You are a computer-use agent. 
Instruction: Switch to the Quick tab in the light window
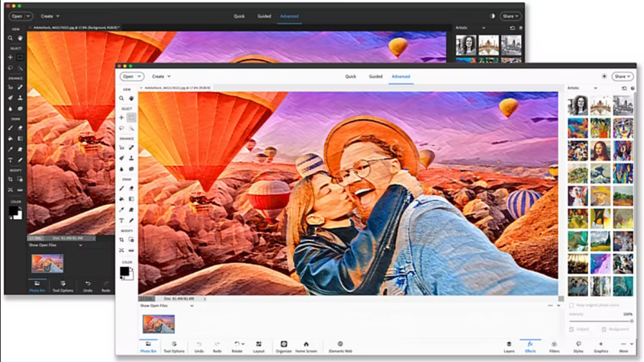point(350,77)
